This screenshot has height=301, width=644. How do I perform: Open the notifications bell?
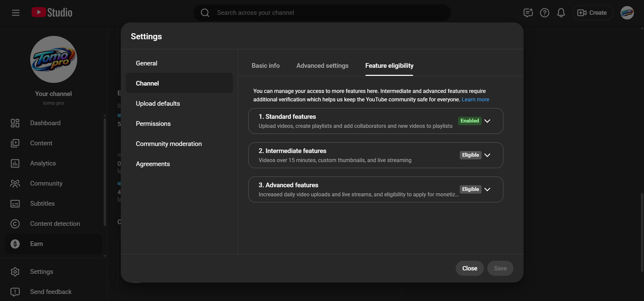click(561, 13)
